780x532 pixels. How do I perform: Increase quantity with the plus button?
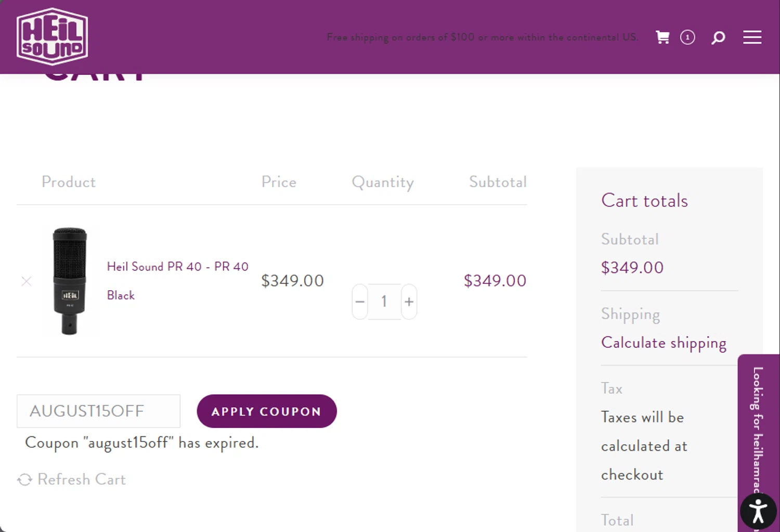coord(409,302)
